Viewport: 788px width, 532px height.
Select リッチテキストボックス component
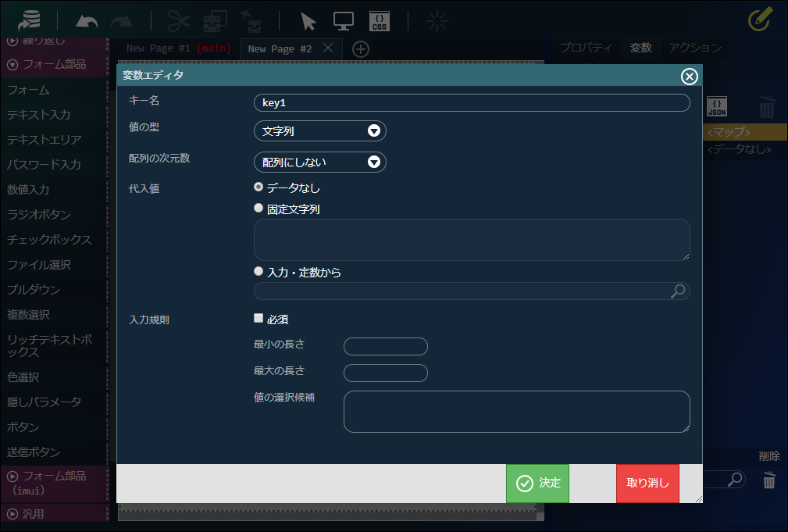point(54,346)
